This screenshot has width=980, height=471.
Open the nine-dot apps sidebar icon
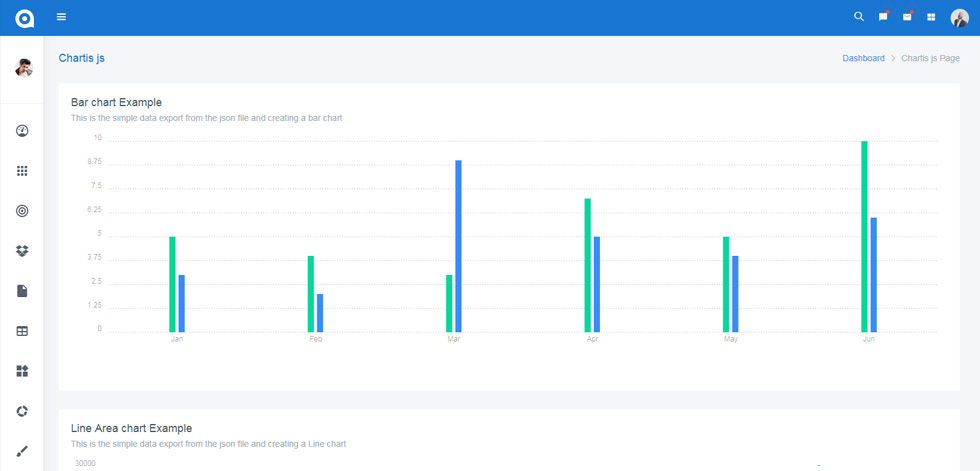coord(22,171)
